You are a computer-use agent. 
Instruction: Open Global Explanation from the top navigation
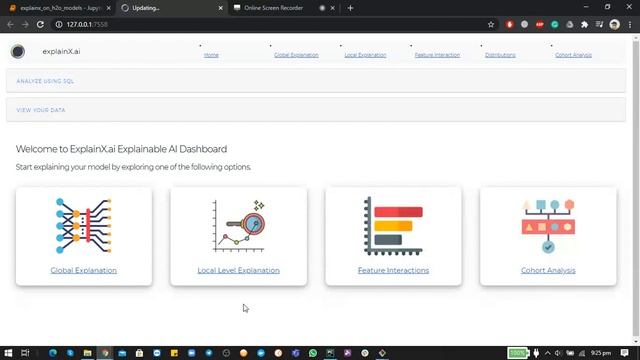(x=296, y=55)
